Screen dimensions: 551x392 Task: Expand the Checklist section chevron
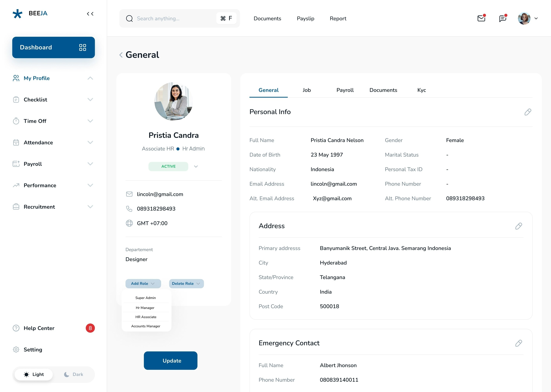90,100
